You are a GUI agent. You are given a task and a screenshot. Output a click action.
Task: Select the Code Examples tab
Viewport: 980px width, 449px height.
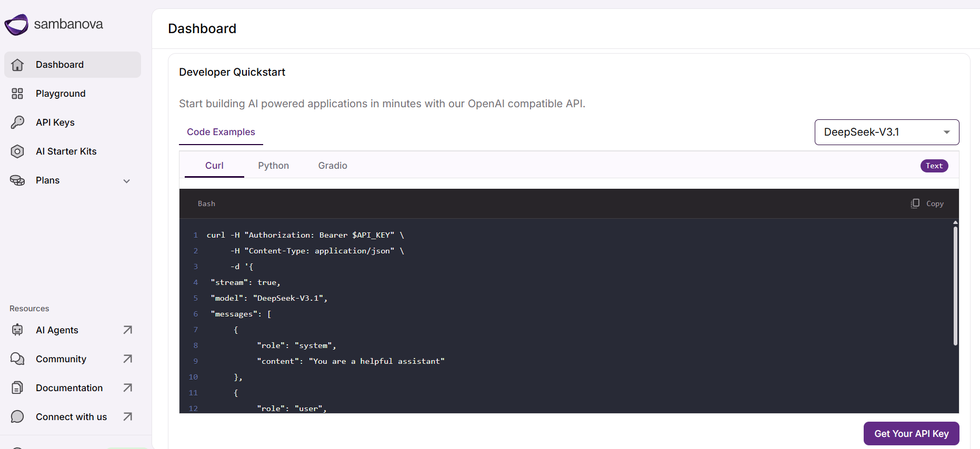click(x=221, y=132)
